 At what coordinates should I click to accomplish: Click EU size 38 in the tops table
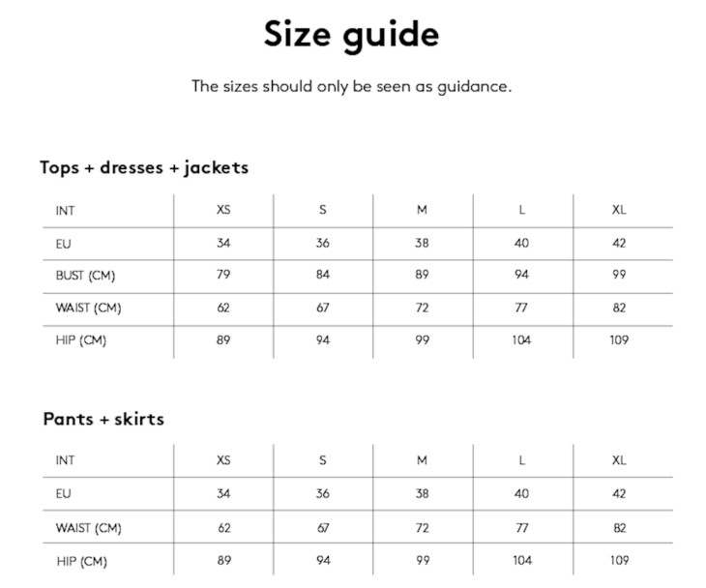[423, 243]
